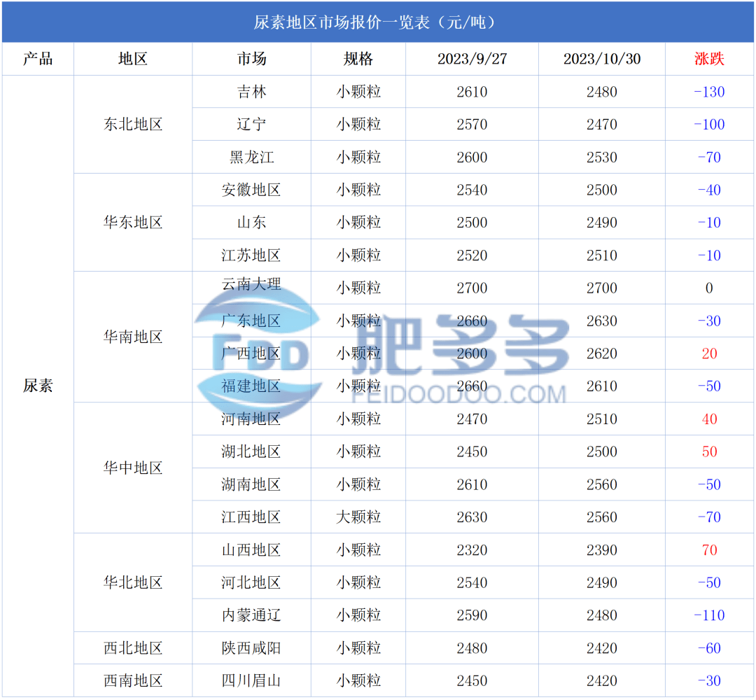Click the 河北地区 market cell
756x700 pixels.
pos(251,582)
